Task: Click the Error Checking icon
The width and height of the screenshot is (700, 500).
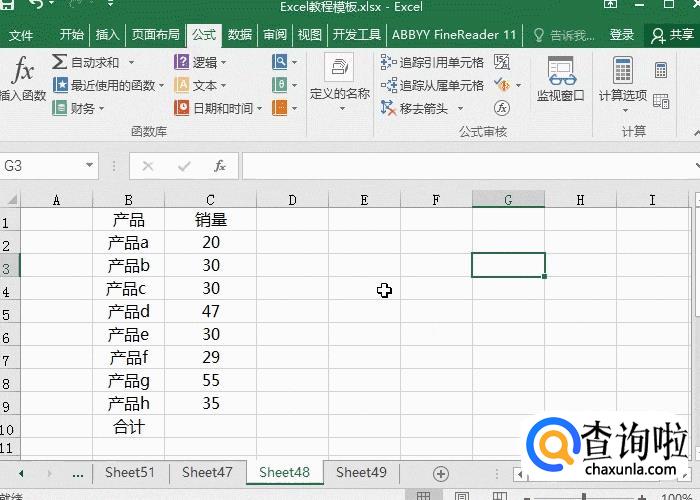Action: (x=502, y=85)
